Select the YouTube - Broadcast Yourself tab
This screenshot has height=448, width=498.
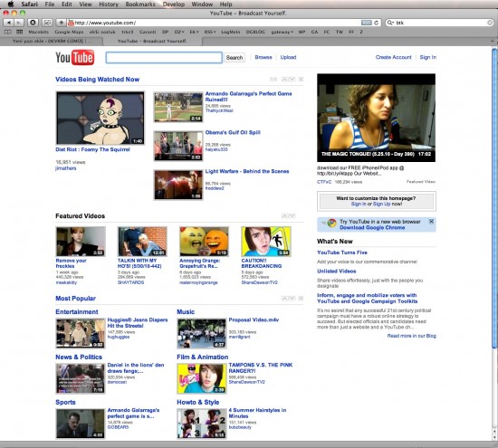click(152, 42)
